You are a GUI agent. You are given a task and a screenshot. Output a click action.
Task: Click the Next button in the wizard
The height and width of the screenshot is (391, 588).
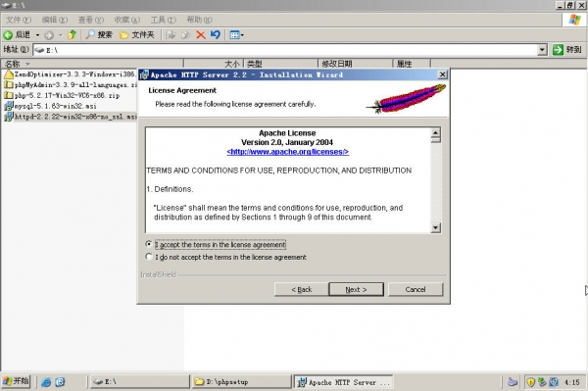356,289
